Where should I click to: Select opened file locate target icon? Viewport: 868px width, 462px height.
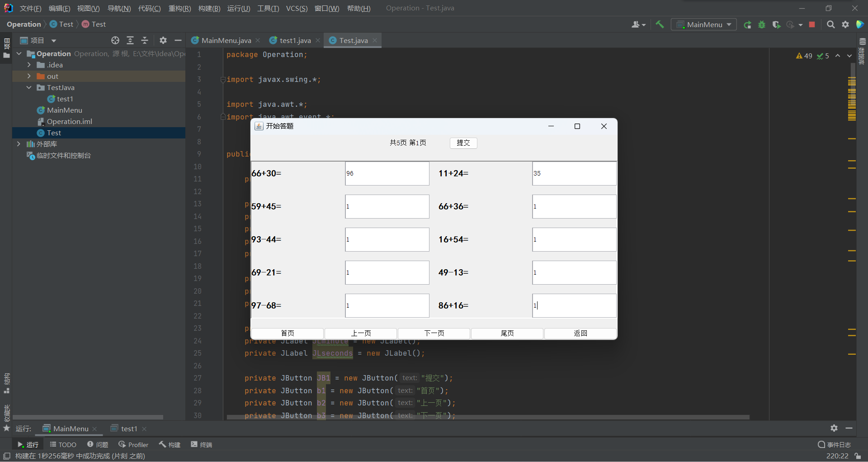[115, 40]
